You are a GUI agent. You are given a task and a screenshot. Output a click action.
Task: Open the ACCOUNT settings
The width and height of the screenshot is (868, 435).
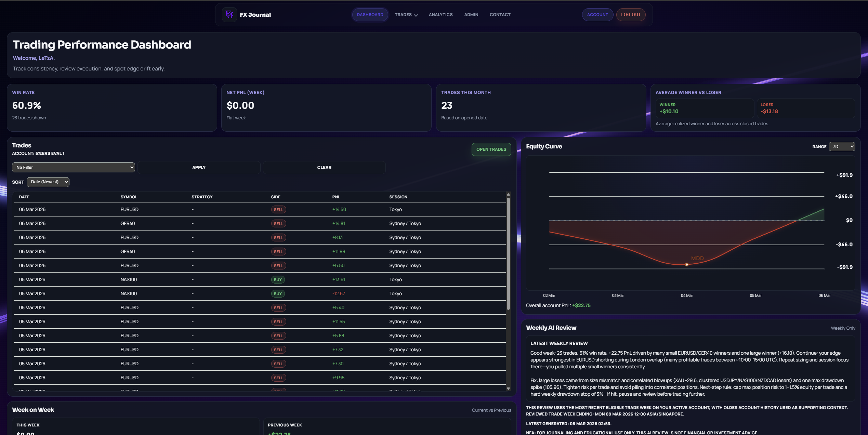(597, 14)
